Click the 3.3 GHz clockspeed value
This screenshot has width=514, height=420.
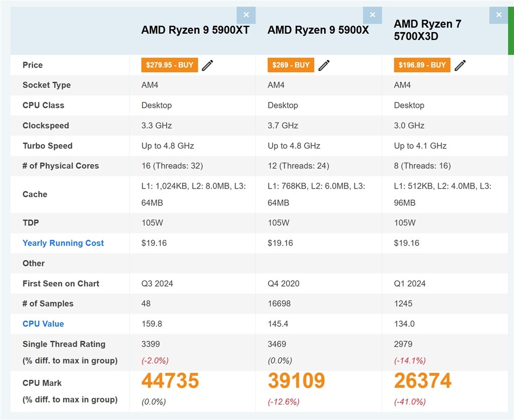(x=157, y=125)
